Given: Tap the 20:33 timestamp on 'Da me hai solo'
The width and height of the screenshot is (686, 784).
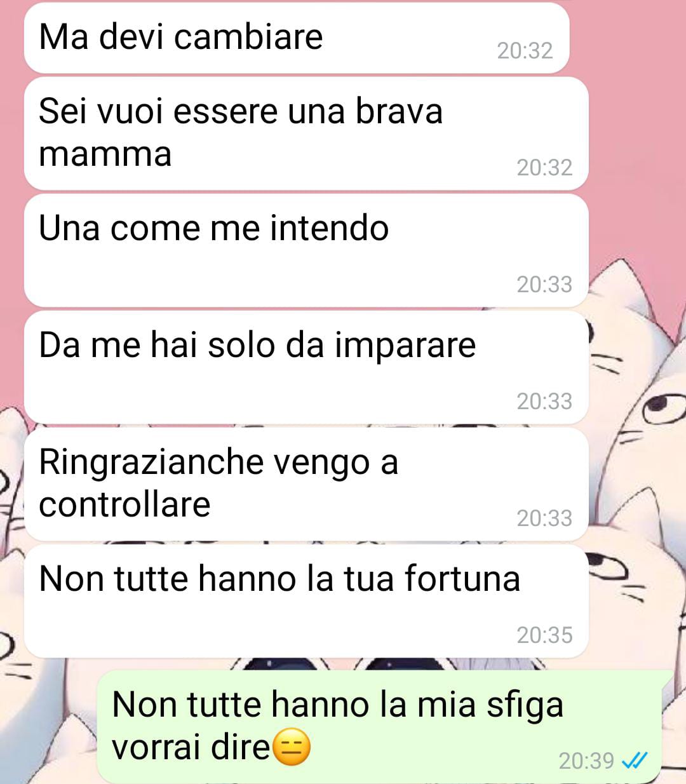Looking at the screenshot, I should tap(544, 401).
